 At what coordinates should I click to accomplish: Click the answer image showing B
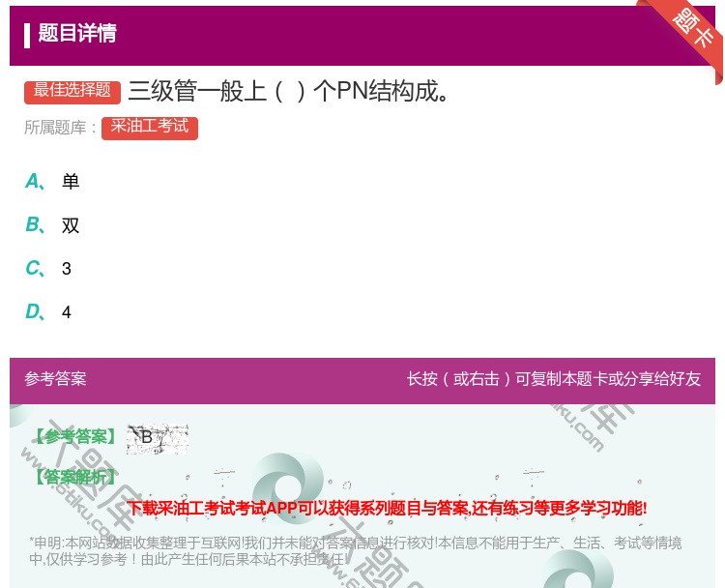coord(158,438)
